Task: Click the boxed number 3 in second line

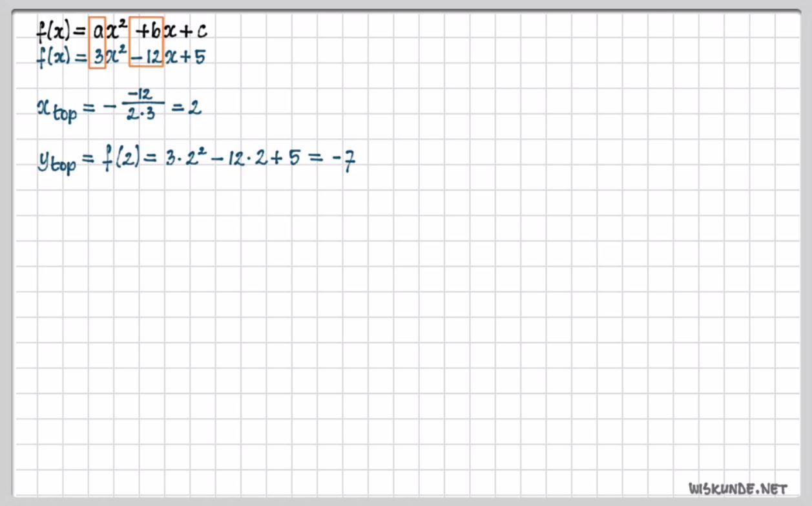Action: tap(97, 58)
